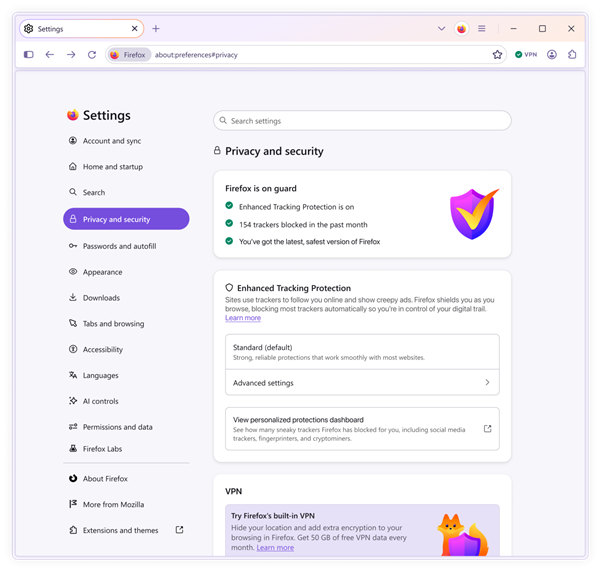Image resolution: width=600 pixels, height=571 pixels.
Task: Open View personalized protections dashboard
Action: pos(362,429)
